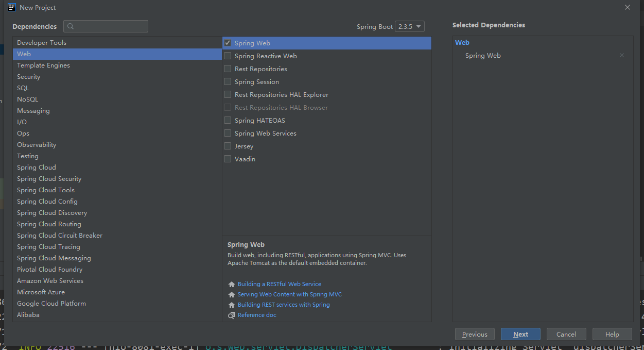Choose Spring Cloud Tools category
The width and height of the screenshot is (644, 350).
click(117, 190)
